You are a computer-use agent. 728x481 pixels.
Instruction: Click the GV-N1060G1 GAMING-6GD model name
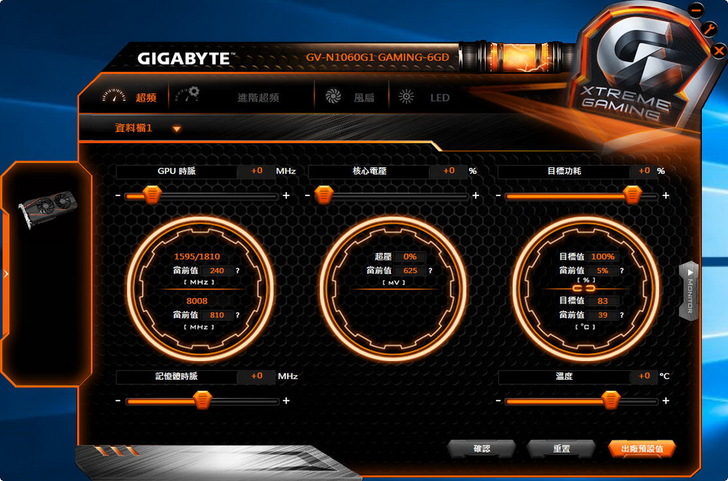click(x=377, y=58)
